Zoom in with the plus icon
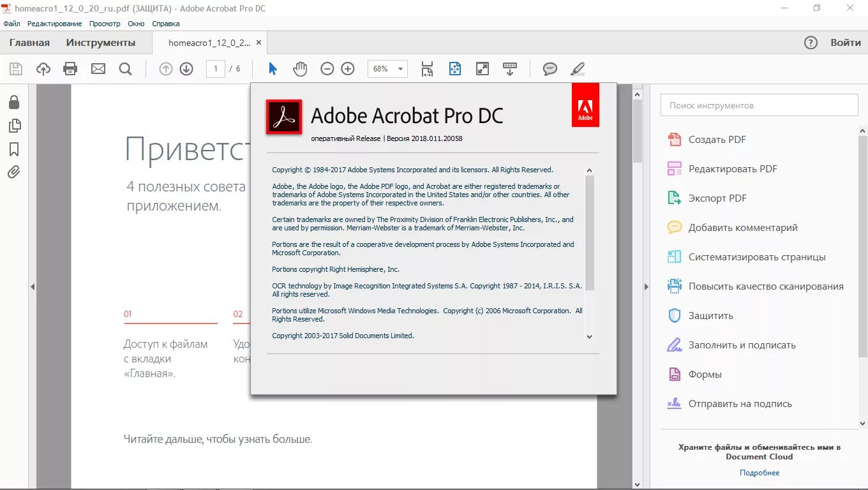The height and width of the screenshot is (490, 868). pos(348,69)
